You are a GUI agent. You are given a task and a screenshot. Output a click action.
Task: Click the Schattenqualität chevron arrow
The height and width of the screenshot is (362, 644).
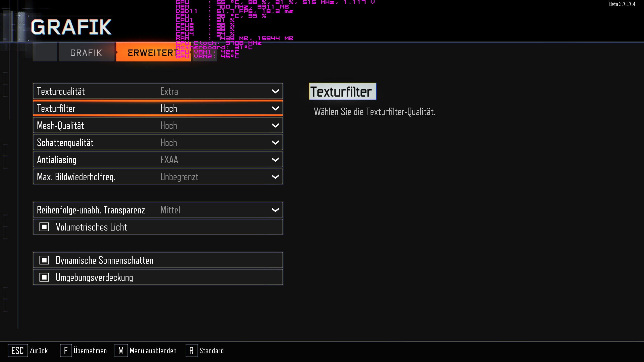(x=275, y=143)
